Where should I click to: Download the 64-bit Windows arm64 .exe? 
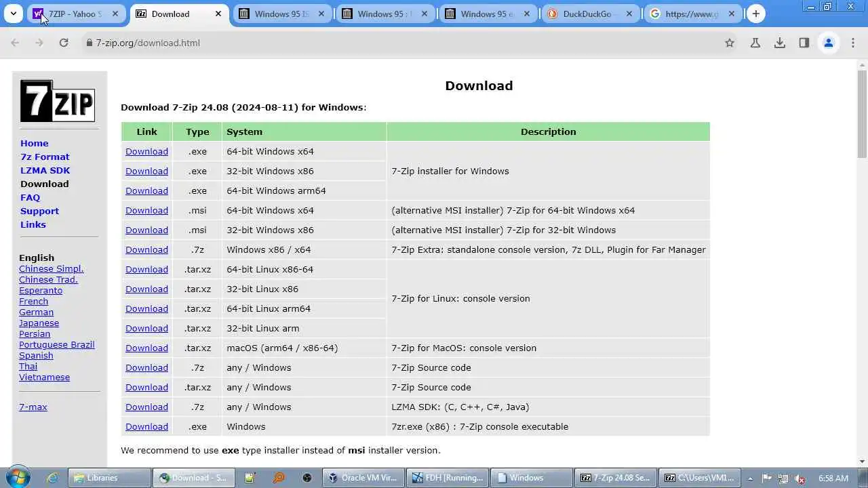pyautogui.click(x=146, y=190)
